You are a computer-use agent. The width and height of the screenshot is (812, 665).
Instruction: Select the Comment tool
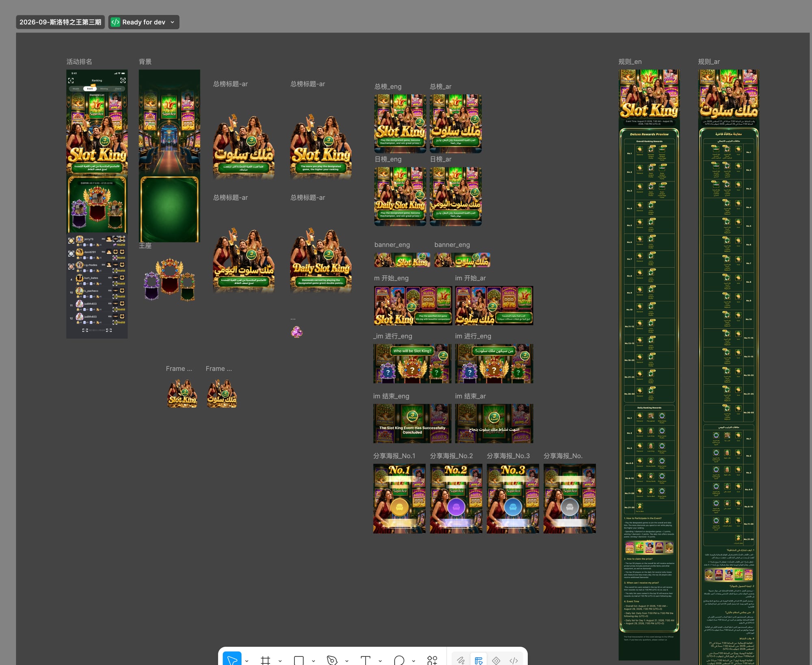click(399, 660)
